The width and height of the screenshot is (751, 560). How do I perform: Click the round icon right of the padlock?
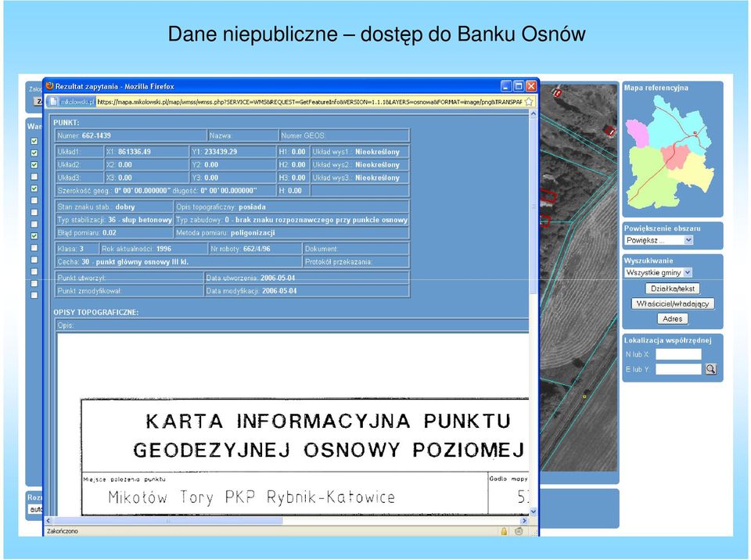click(x=519, y=531)
